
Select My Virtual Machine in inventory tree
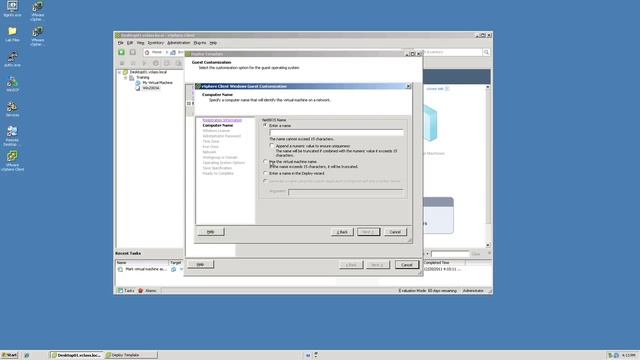157,82
